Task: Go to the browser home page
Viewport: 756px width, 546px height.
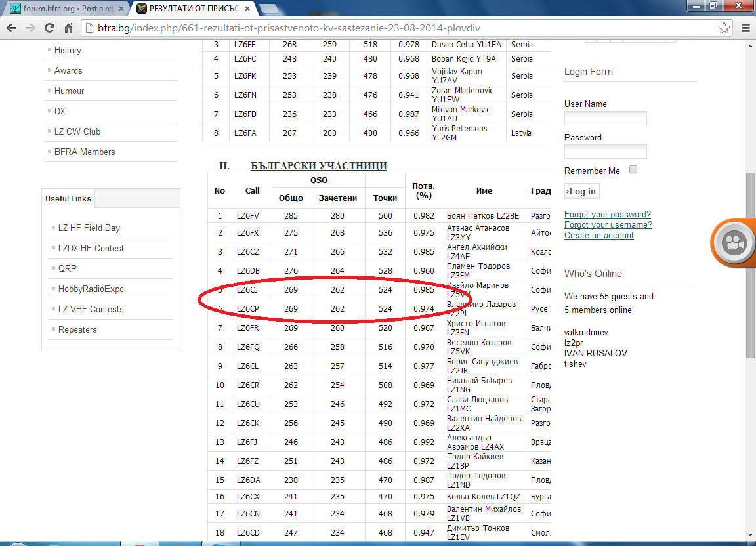Action: (x=68, y=28)
